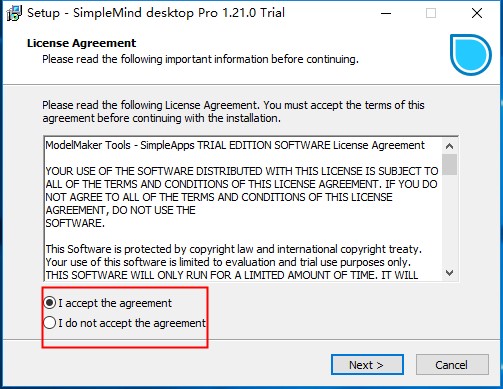Choose "I do not accept the agreement" option
The width and height of the screenshot is (503, 389).
[50, 323]
